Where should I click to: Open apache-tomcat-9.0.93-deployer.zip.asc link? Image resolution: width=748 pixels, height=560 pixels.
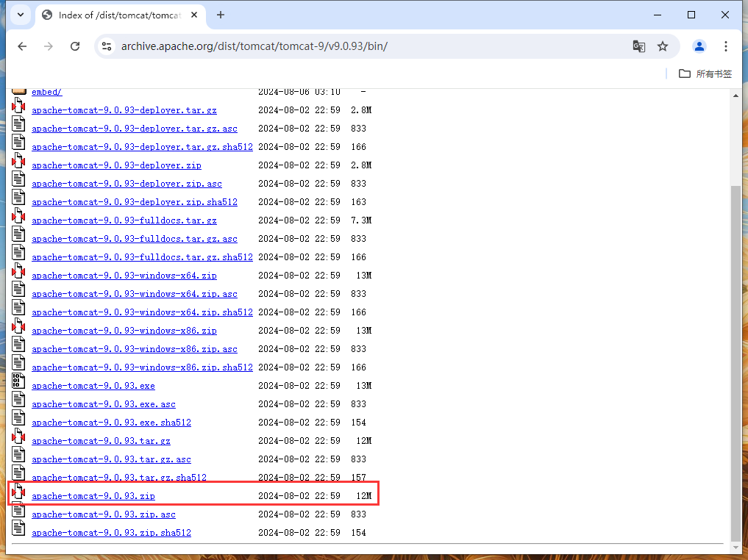(x=127, y=184)
